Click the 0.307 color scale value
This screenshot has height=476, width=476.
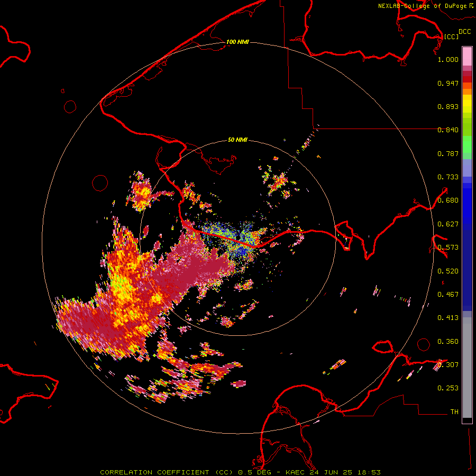[448, 365]
